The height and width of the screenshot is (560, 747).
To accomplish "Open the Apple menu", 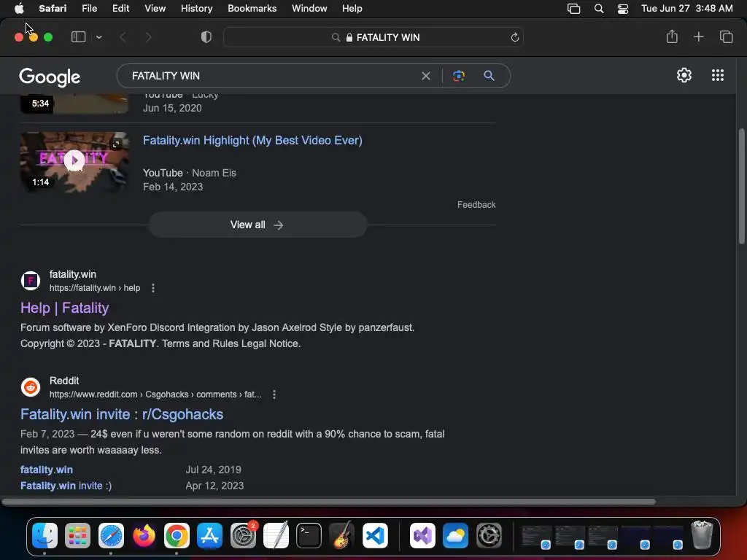I will coord(19,8).
